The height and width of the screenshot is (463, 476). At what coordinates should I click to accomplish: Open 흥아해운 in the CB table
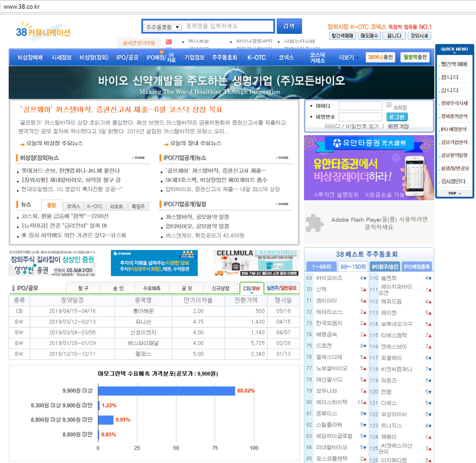tap(143, 311)
